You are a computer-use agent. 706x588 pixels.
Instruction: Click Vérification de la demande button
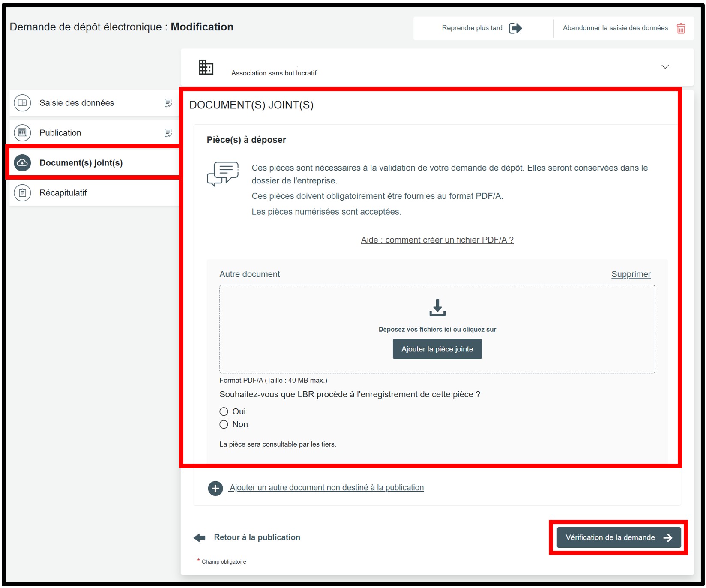[x=618, y=537]
